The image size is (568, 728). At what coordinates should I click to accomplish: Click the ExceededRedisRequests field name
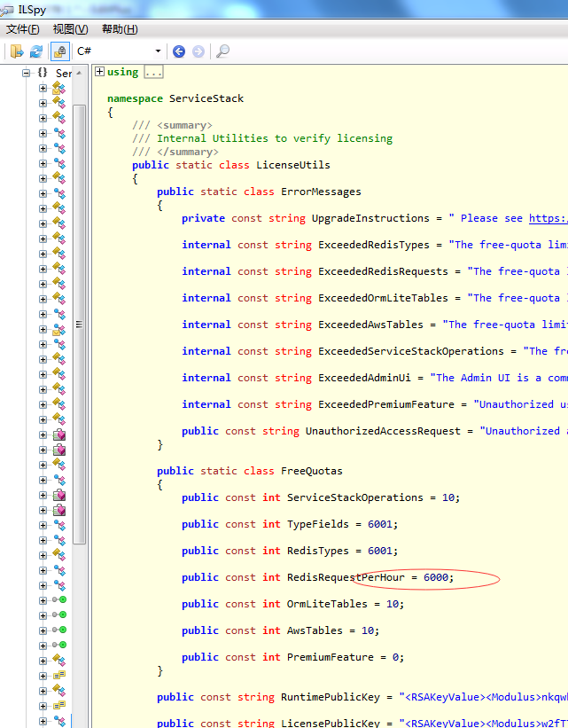point(383,271)
